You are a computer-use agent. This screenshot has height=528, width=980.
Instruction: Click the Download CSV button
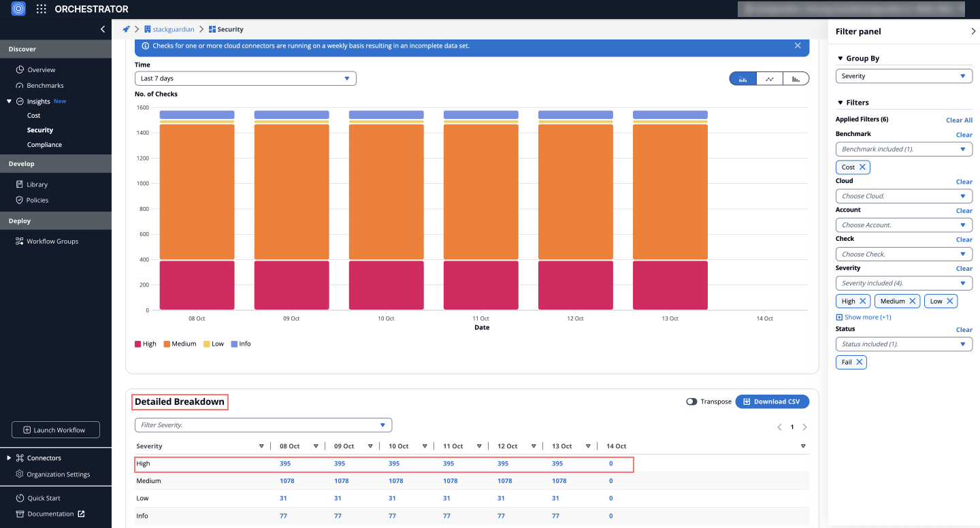(772, 402)
